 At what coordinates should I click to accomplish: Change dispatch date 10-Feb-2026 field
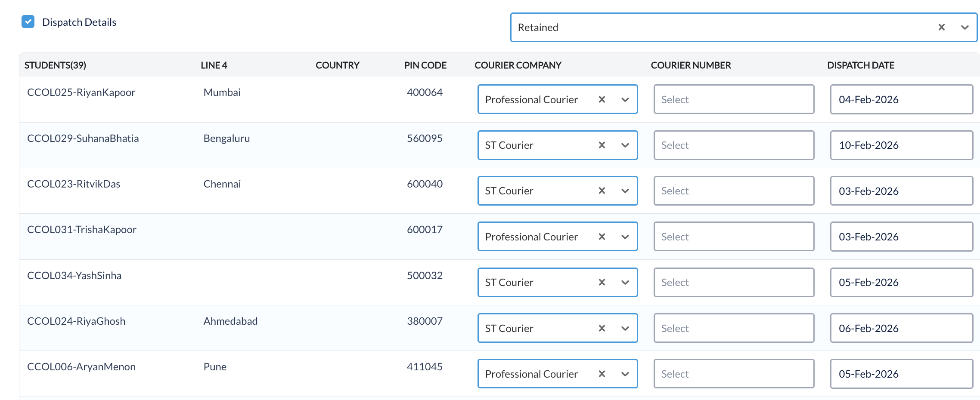point(901,145)
